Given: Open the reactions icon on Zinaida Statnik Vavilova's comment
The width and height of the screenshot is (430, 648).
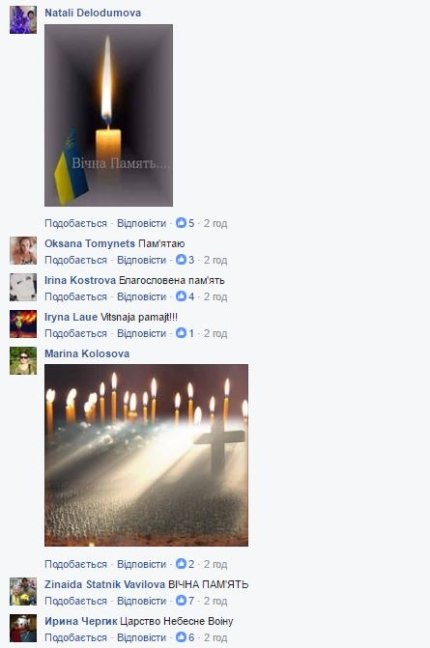Looking at the screenshot, I should click(x=181, y=600).
